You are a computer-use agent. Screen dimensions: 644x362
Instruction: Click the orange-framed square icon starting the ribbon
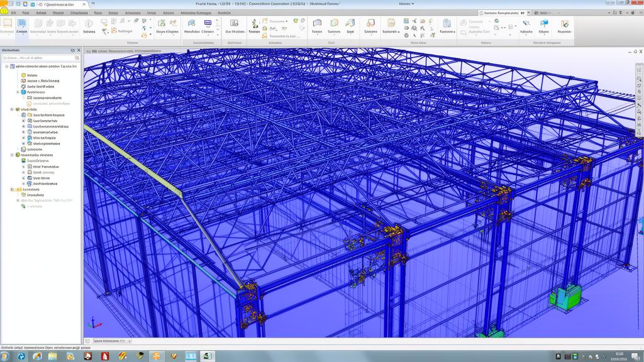click(x=7, y=23)
